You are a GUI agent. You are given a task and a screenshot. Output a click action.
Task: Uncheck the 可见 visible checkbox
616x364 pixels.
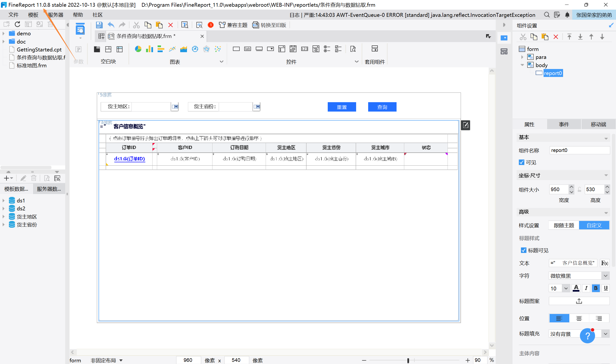pos(521,162)
